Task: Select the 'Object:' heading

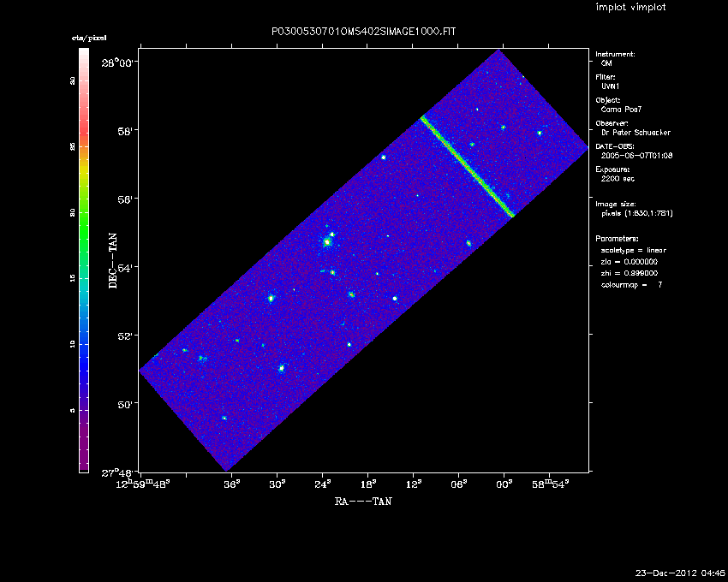Action: tap(608, 100)
